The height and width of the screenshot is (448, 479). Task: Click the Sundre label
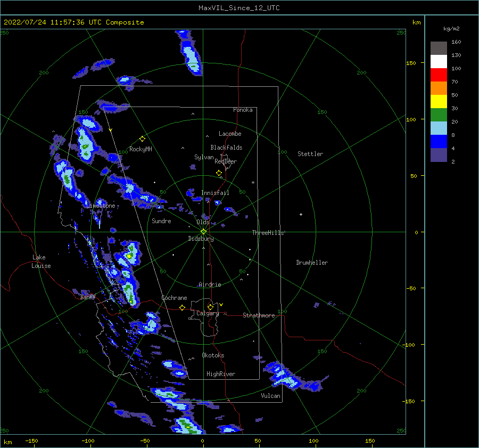[x=161, y=221]
